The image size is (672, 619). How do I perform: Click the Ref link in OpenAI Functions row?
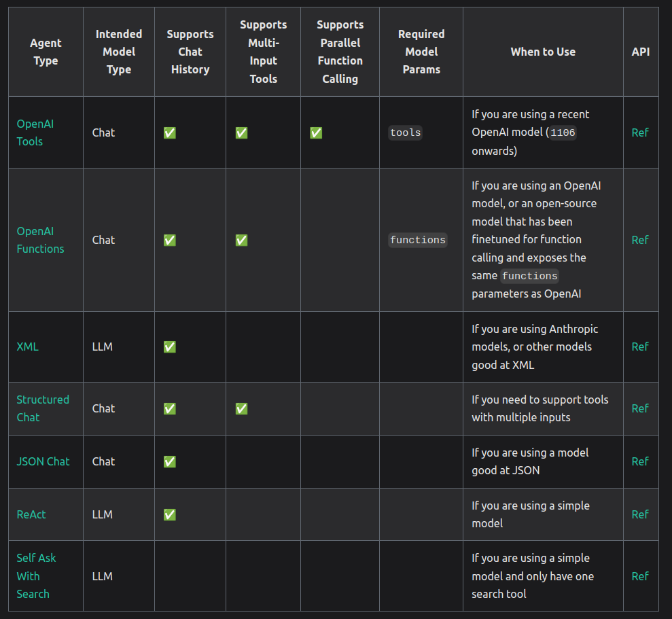[640, 240]
